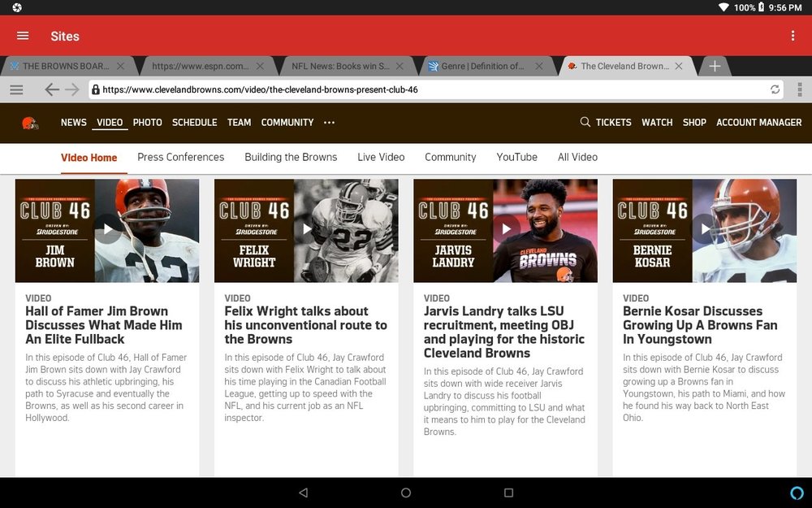Open the Jarvis Landry video thumbnail
Screen dimensions: 812x508
pos(505,231)
